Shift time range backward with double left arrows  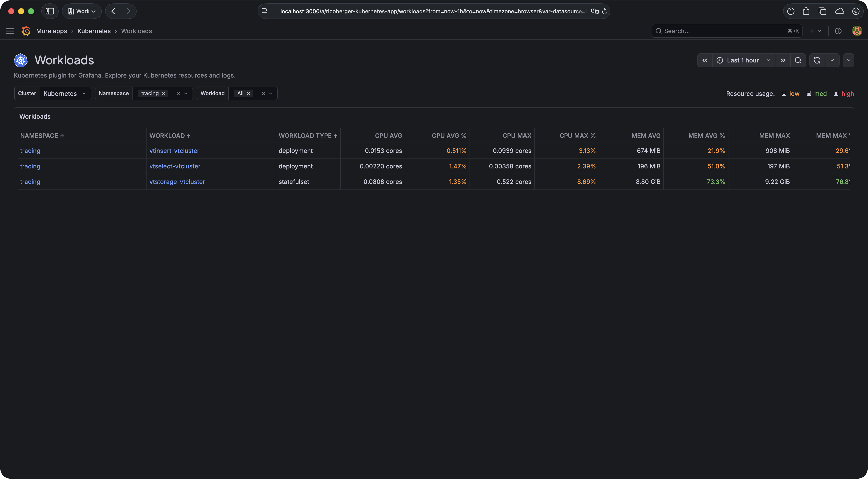pos(705,60)
